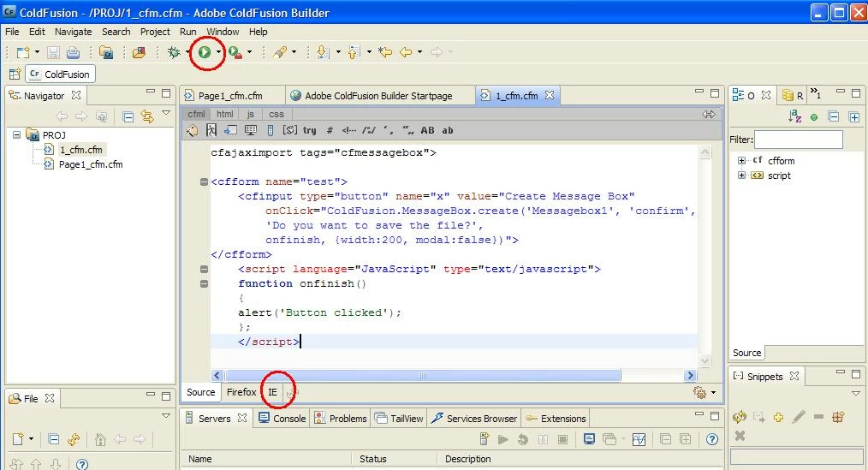868x470 pixels.
Task: Click the Outline Filter input field
Action: [x=799, y=140]
